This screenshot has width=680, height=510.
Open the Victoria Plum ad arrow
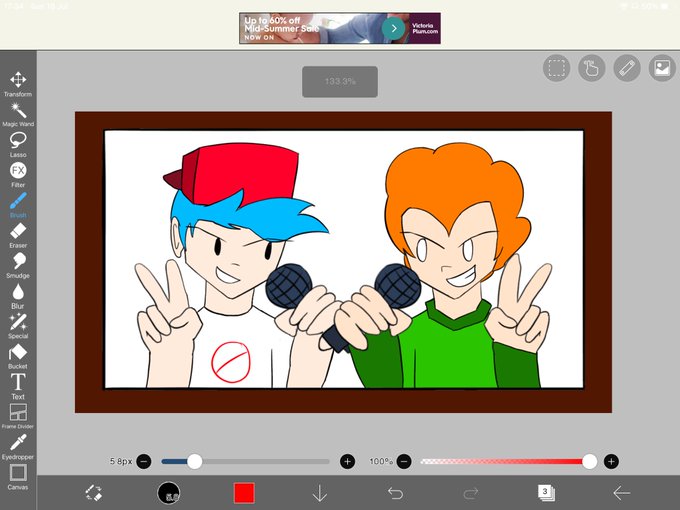[x=393, y=28]
